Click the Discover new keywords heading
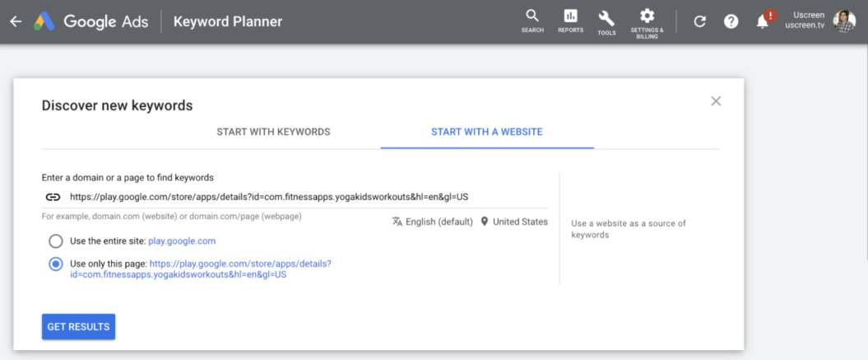The image size is (868, 360). [x=118, y=105]
